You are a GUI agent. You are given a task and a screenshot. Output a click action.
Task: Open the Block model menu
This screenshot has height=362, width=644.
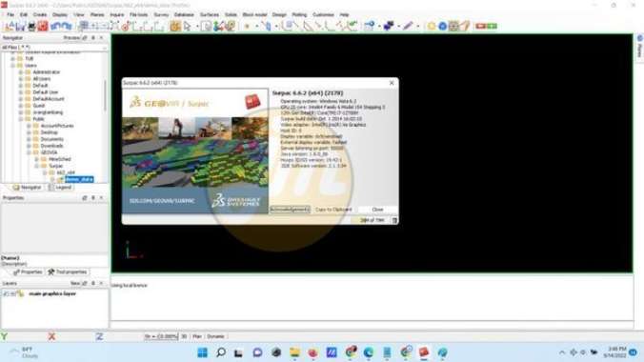pyautogui.click(x=254, y=15)
